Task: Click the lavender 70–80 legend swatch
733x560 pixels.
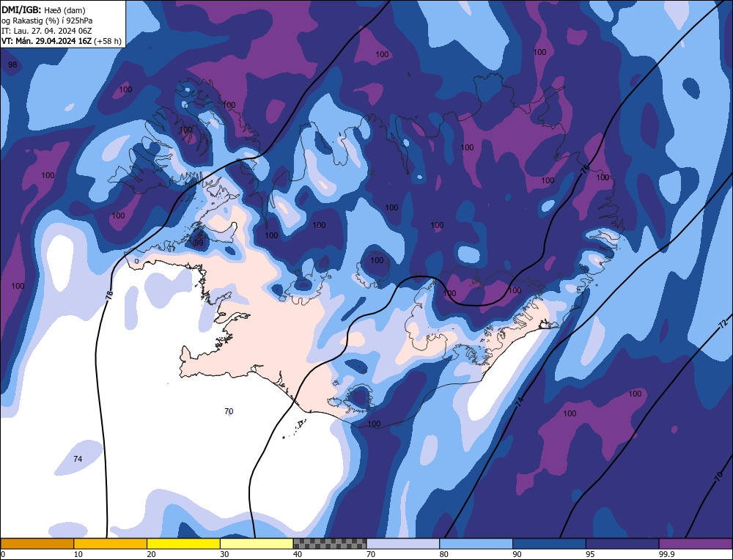Action: (403, 543)
